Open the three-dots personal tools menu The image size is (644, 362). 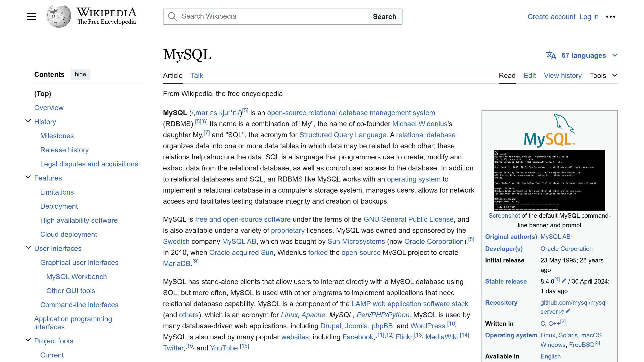[x=611, y=17]
